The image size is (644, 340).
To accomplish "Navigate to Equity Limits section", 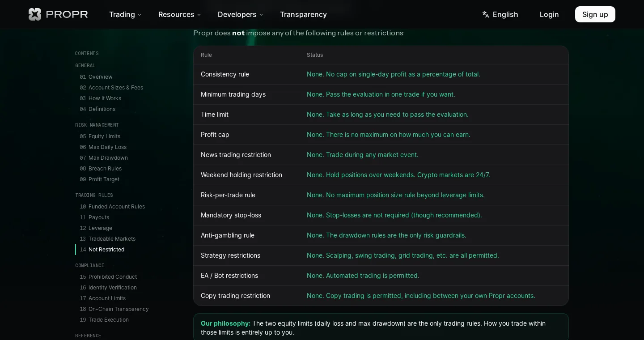I will [x=100, y=136].
